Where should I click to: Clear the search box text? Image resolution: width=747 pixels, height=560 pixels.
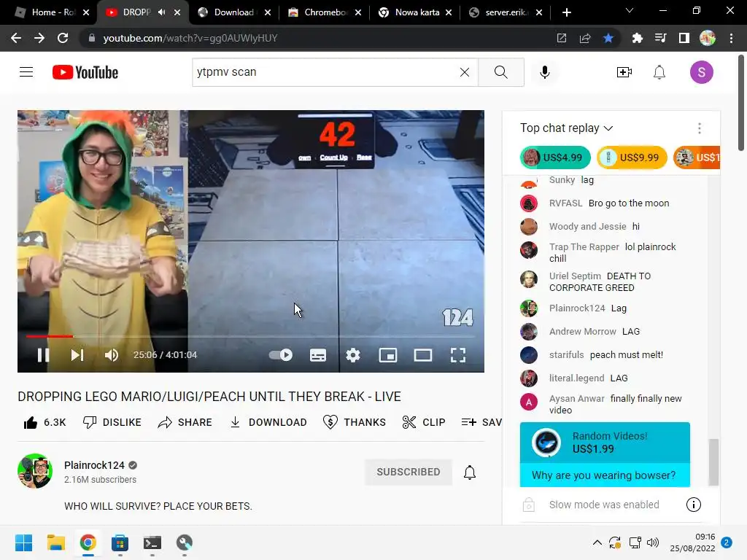point(465,72)
